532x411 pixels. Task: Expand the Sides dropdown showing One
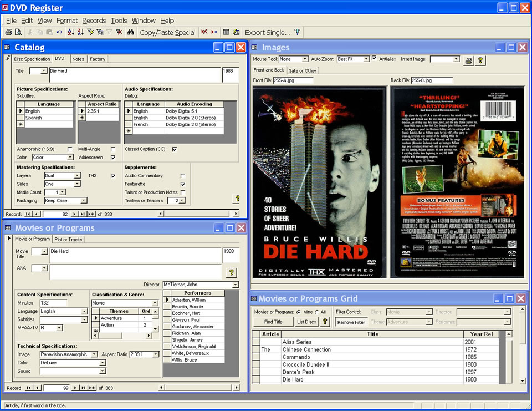pos(78,184)
